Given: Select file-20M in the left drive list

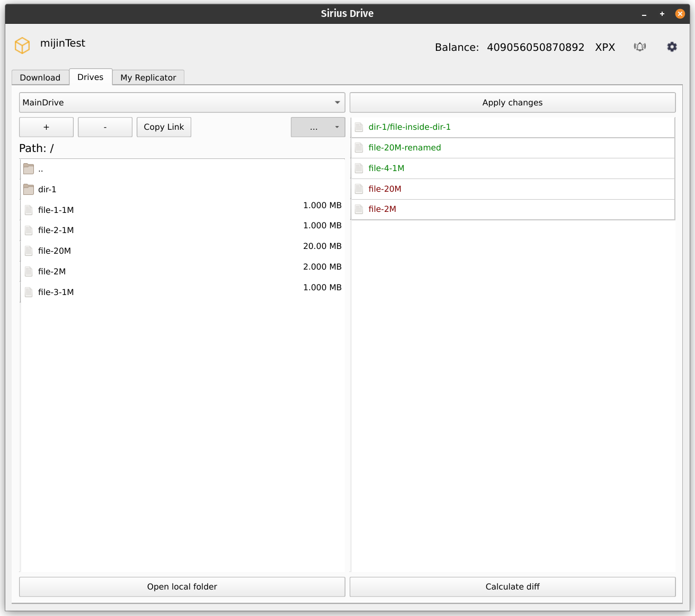Looking at the screenshot, I should click(x=182, y=251).
